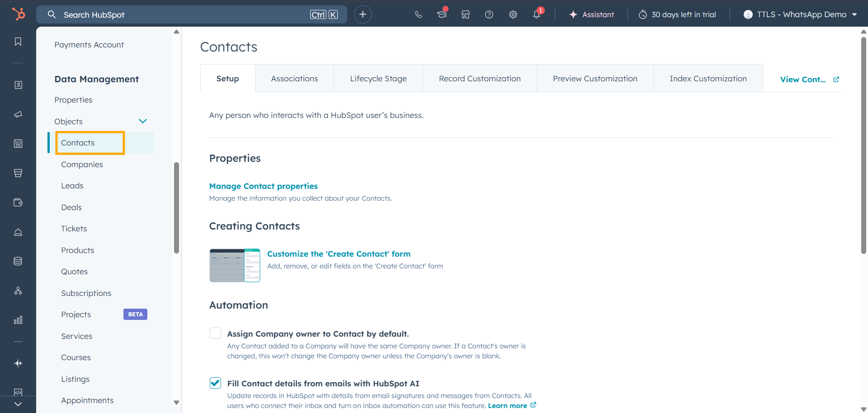Click the settings sidebar scrollbar thumb

pos(176,208)
